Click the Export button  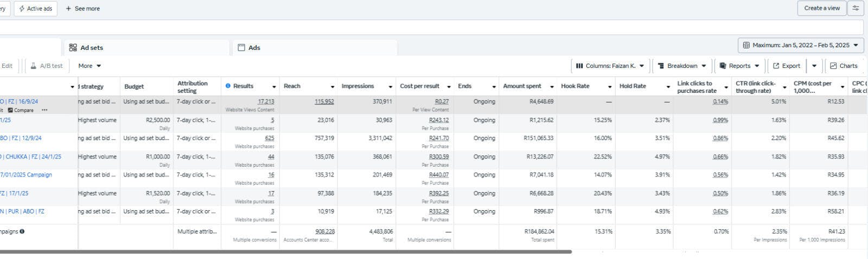[786, 66]
